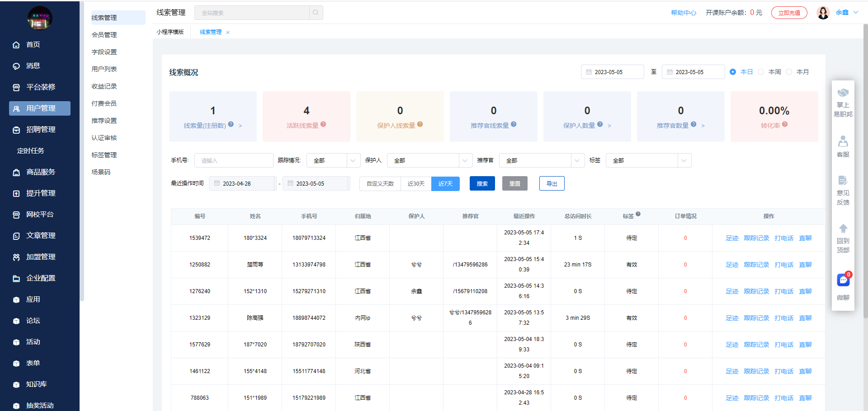Click the 最近操作时间 end date 2023-05-05
This screenshot has height=411, width=868.
[x=316, y=184]
